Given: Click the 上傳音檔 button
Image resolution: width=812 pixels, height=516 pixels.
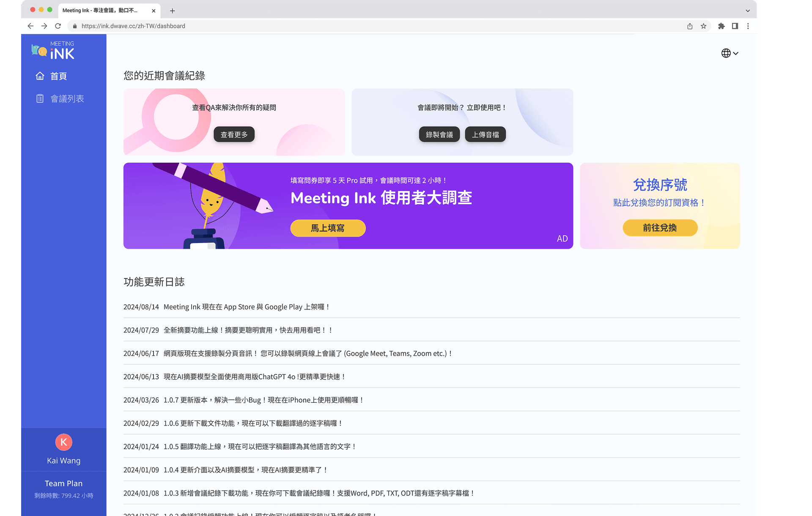Looking at the screenshot, I should coord(485,134).
